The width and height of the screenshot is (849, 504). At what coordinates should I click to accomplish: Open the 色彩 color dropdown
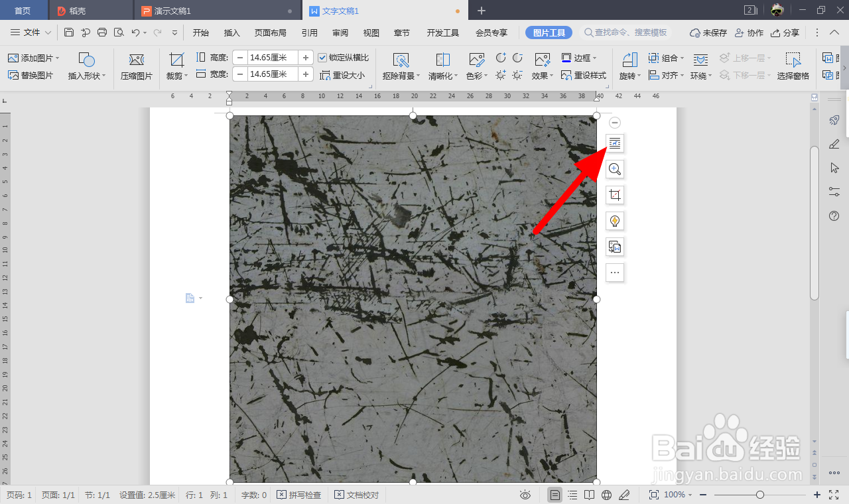[476, 76]
